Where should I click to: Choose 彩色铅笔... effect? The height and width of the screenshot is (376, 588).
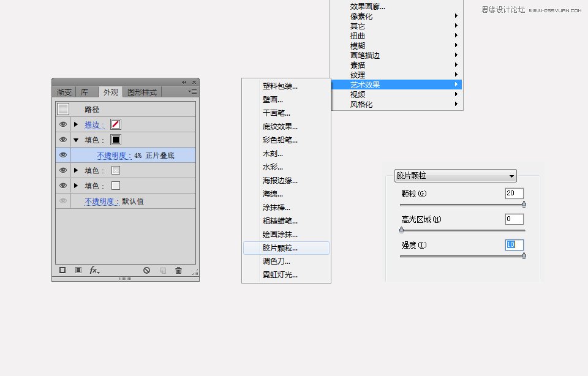click(286, 140)
